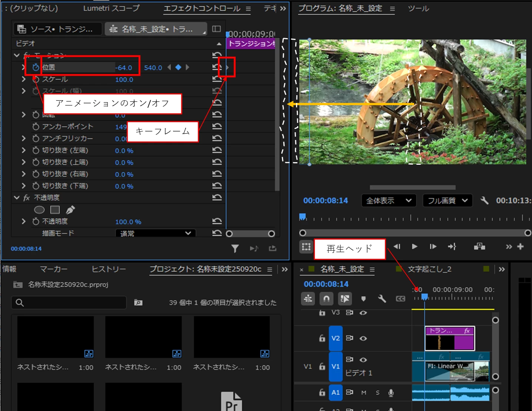Image resolution: width=532 pixels, height=411 pixels.
Task: Open the timeline wrench display settings
Action: 382,299
